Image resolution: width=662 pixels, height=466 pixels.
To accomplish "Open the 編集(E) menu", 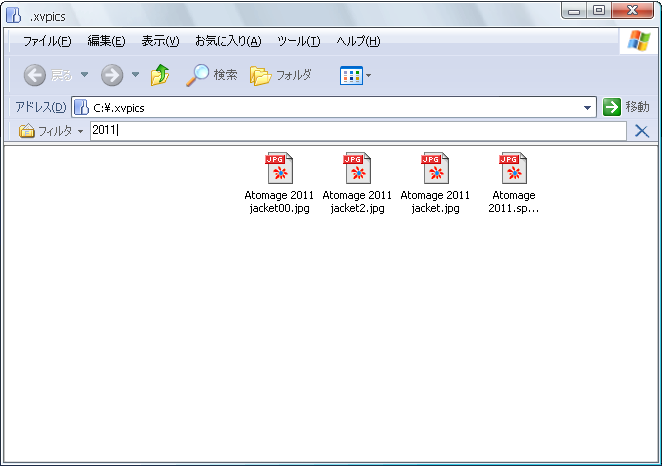I will pos(106,41).
